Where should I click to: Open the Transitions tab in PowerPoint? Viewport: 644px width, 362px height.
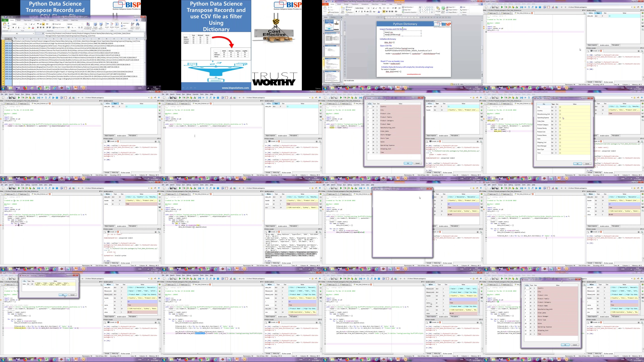click(355, 4)
